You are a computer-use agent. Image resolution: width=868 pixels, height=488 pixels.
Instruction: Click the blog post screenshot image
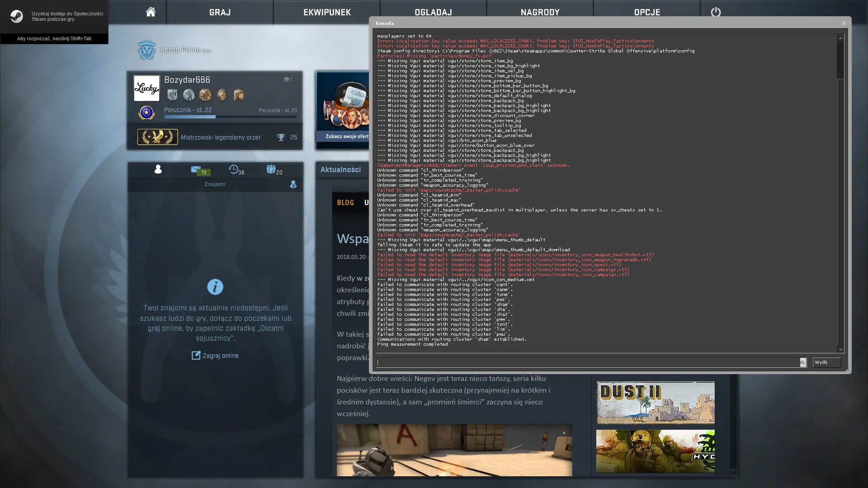pos(454,450)
